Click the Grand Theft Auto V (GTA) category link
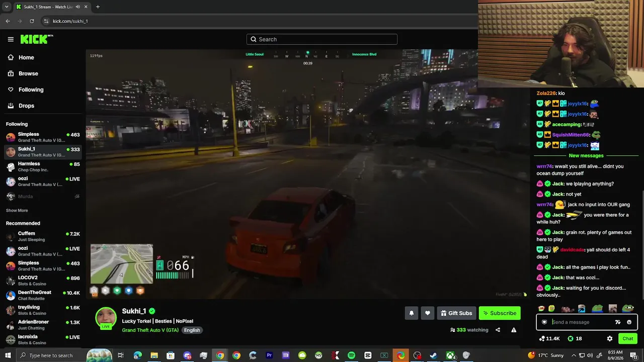 click(x=150, y=330)
